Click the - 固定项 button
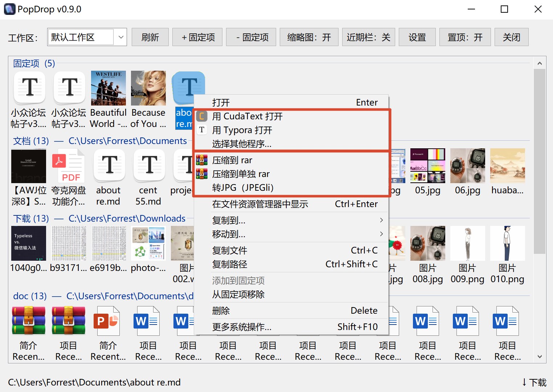Screen dimensions: 553x392 (251, 37)
